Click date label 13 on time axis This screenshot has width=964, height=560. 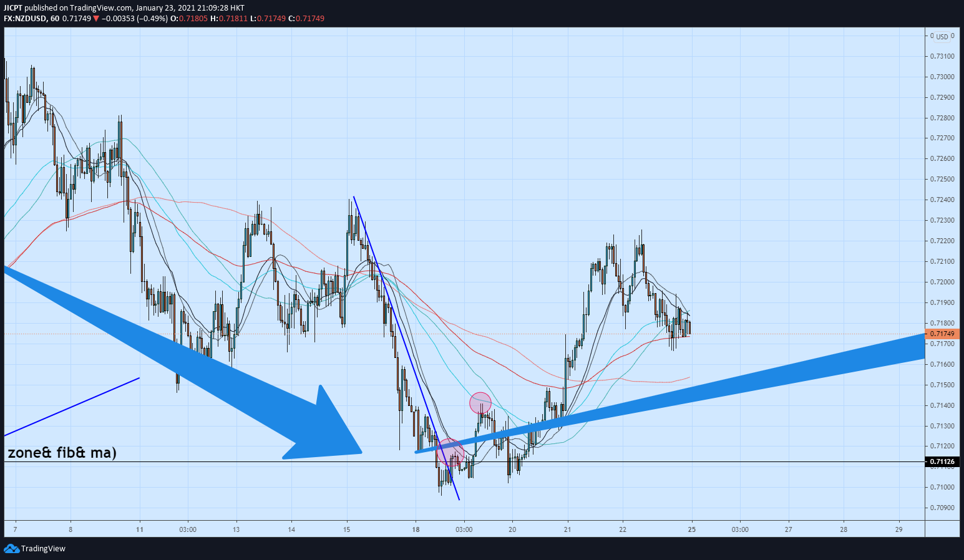point(236,529)
